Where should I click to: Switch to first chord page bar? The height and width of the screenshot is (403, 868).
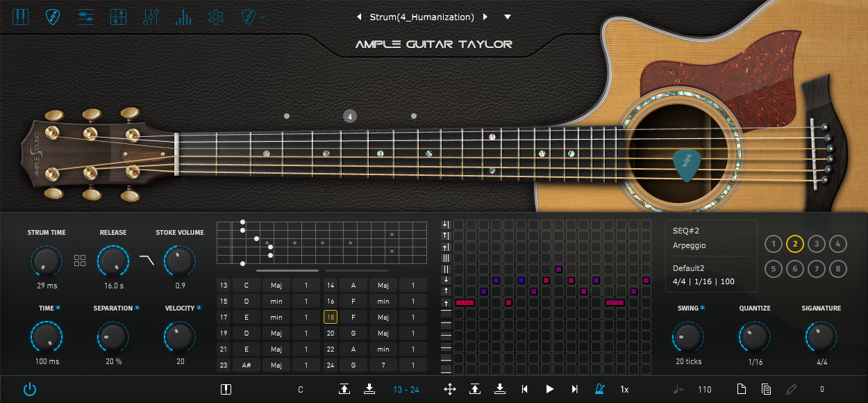(x=287, y=270)
